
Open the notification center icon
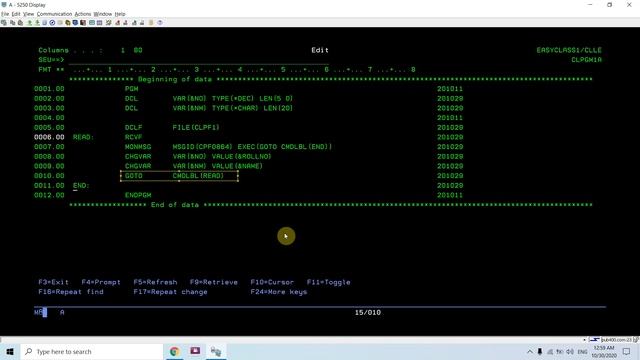tap(627, 351)
